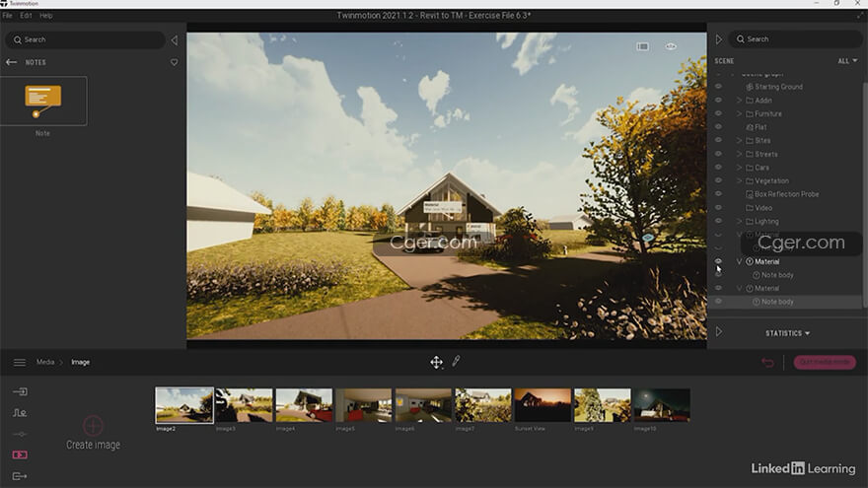Toggle visibility of the Lighting folder
Screen dimensions: 868x488
coord(718,221)
